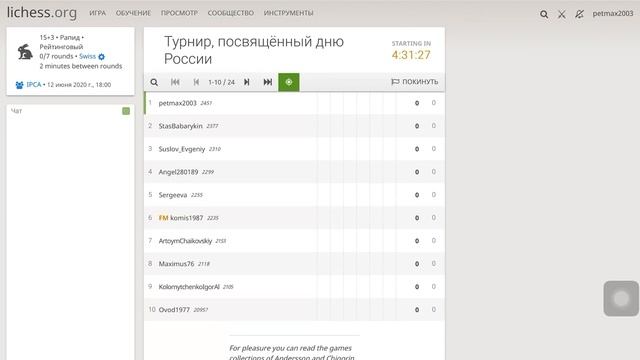This screenshot has height=360, width=640.
Task: Select player row KolomytchenkoIgorAl
Action: point(294,287)
